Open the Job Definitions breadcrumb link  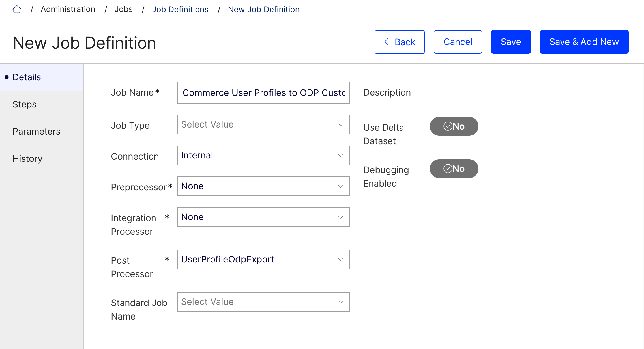(180, 9)
